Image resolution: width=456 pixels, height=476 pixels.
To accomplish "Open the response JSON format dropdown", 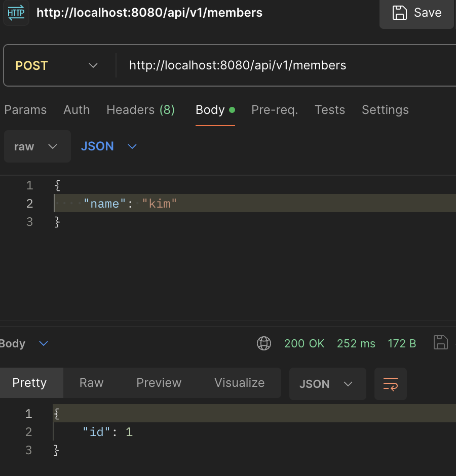I will click(x=327, y=384).
